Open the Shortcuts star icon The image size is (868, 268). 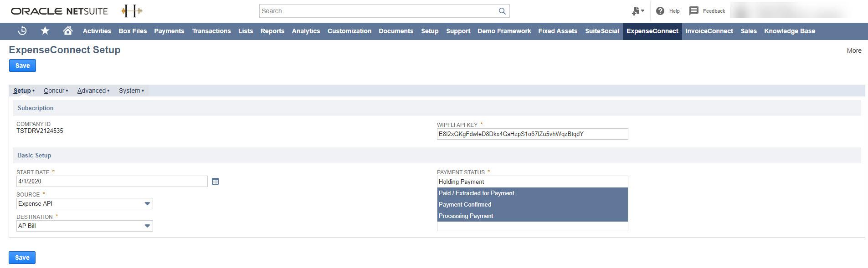[x=45, y=31]
